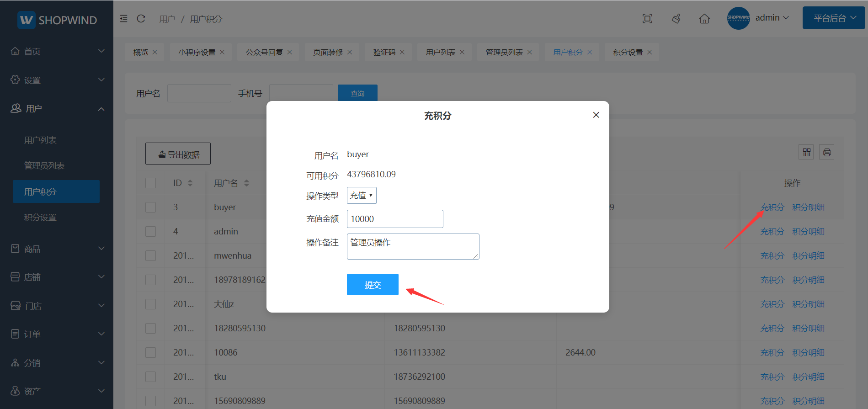Open the home icon in the header
This screenshot has height=409, width=868.
point(704,19)
